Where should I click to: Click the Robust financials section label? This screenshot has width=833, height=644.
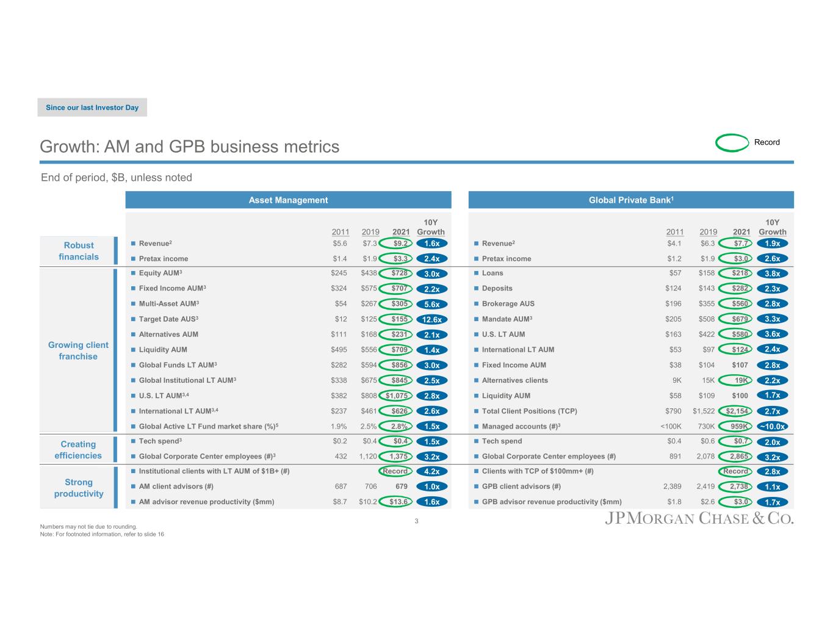pos(79,251)
